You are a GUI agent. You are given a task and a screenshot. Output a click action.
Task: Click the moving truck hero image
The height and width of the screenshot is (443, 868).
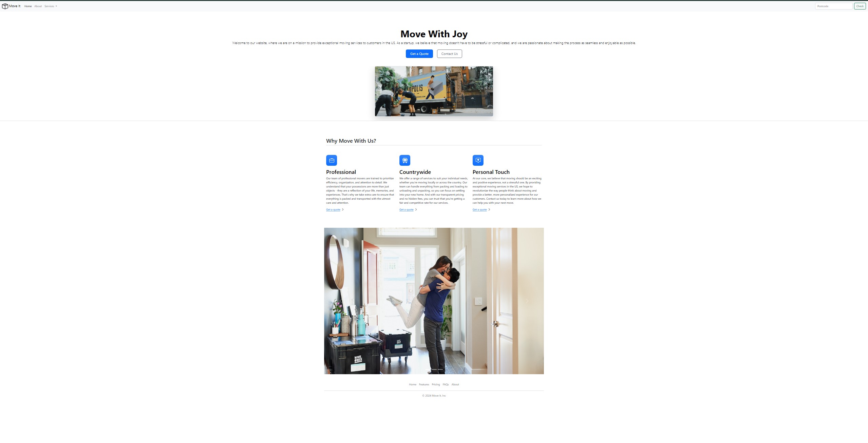coord(434,91)
